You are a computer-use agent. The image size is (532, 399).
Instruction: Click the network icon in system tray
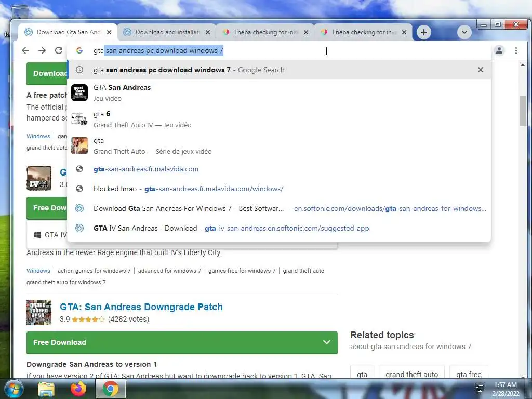pyautogui.click(x=480, y=389)
